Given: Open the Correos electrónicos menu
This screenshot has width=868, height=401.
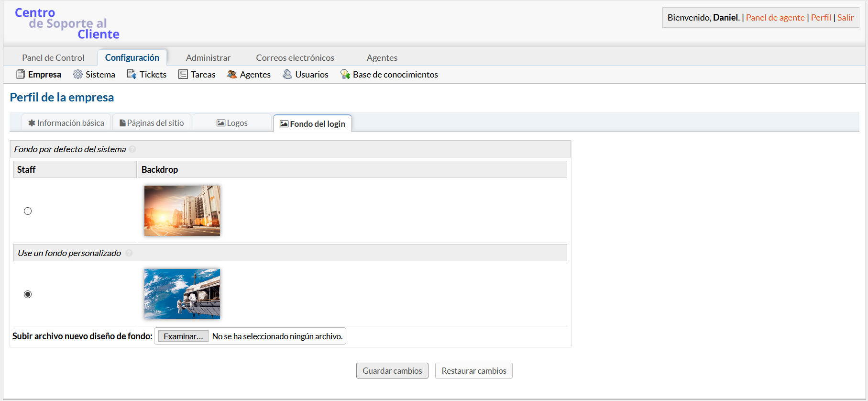Looking at the screenshot, I should pyautogui.click(x=295, y=57).
